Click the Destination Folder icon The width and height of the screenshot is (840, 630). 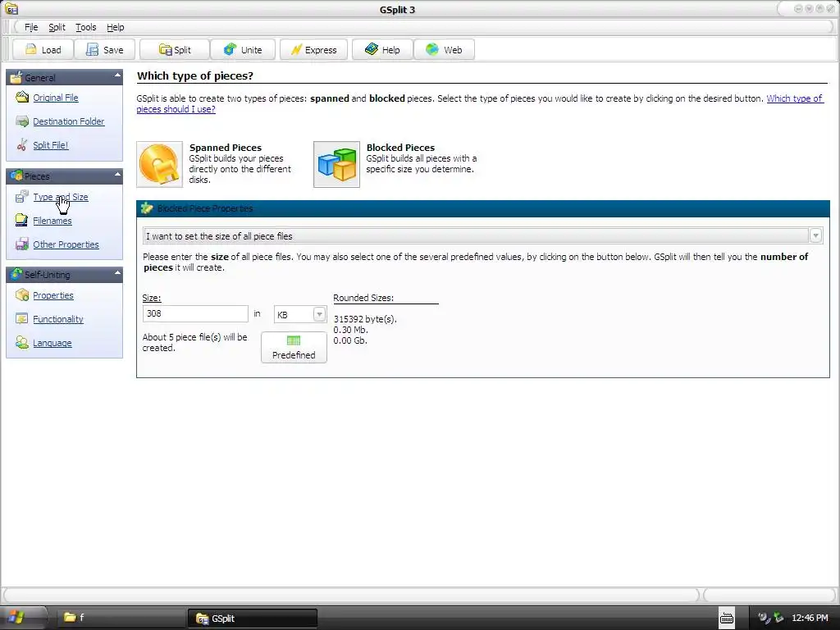click(22, 121)
